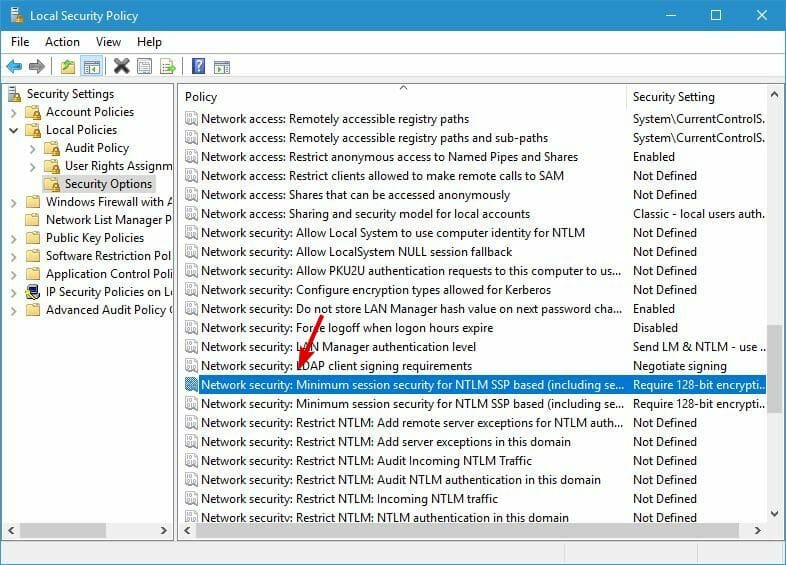Image resolution: width=786 pixels, height=565 pixels.
Task: Open the Help question mark icon
Action: [x=199, y=66]
